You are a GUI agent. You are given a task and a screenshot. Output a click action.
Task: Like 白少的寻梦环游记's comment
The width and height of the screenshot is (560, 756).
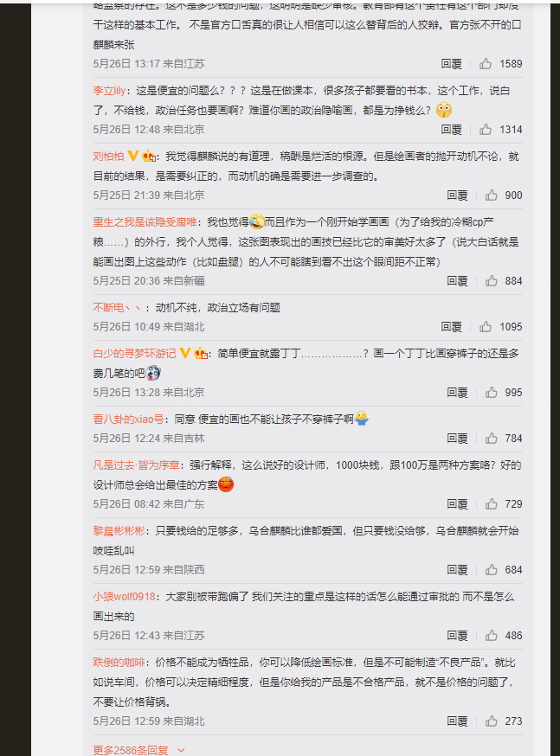491,392
